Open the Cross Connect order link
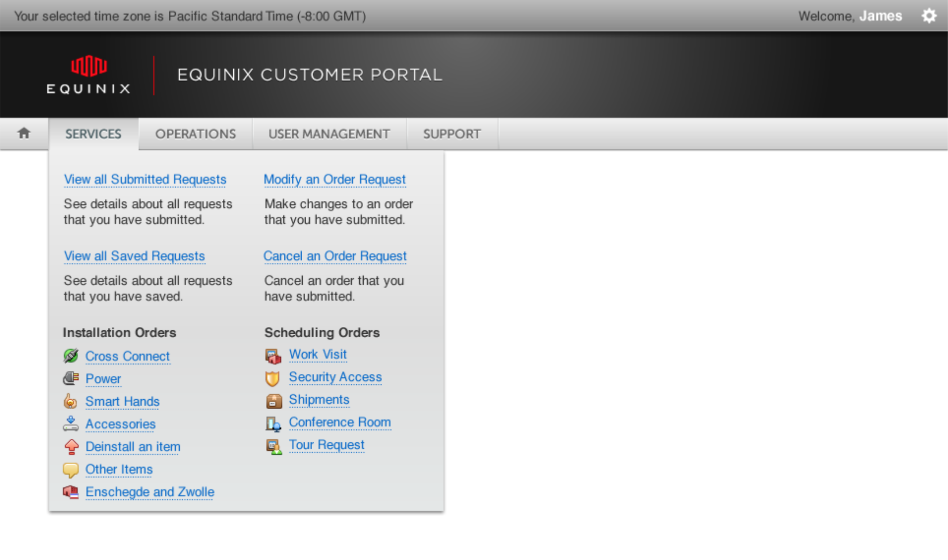The width and height of the screenshot is (948, 560). (x=127, y=356)
